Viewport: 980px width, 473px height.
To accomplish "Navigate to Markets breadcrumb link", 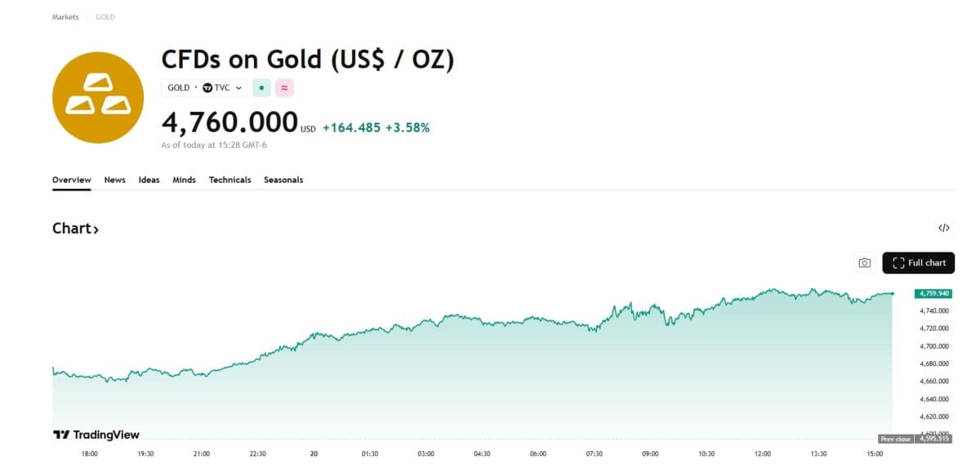I will pyautogui.click(x=65, y=17).
